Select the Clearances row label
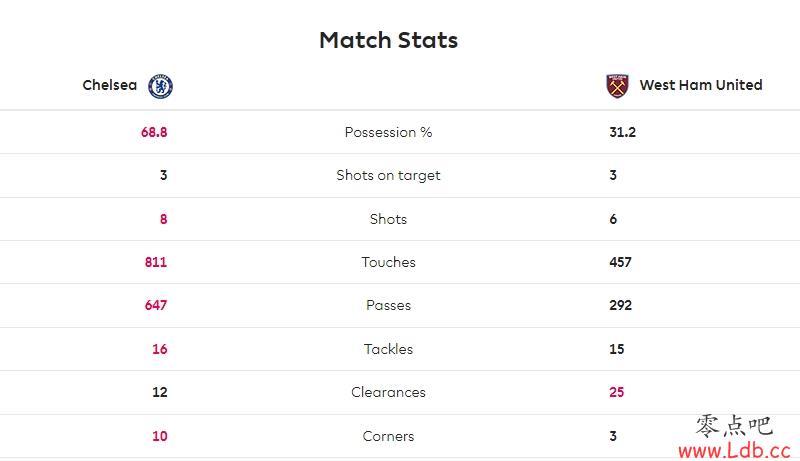This screenshot has height=461, width=800. click(x=388, y=392)
